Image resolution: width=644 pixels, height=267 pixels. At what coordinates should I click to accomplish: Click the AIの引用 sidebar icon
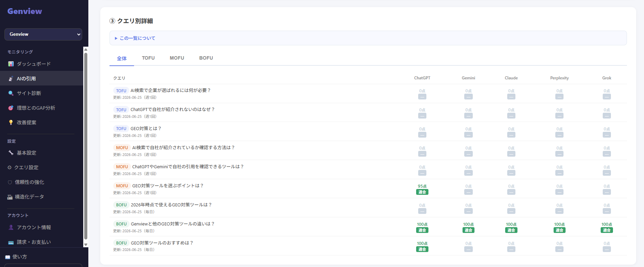(11, 79)
